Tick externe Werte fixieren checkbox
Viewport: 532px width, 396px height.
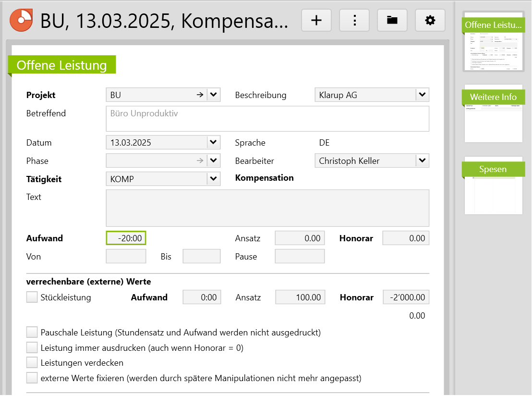(x=32, y=378)
